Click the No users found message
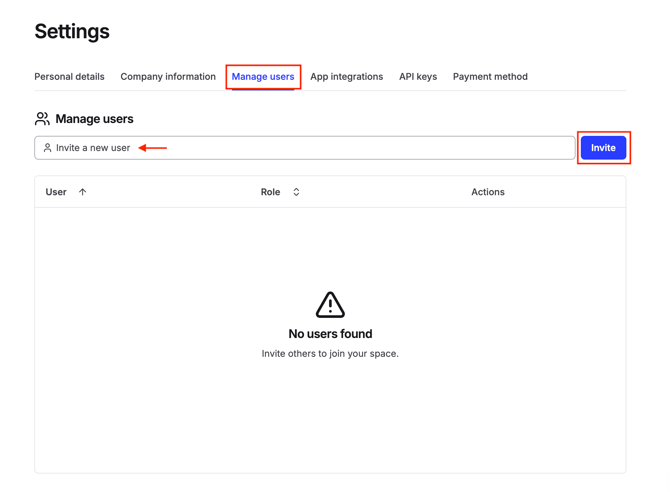Image resolution: width=670 pixels, height=492 pixels. tap(330, 334)
